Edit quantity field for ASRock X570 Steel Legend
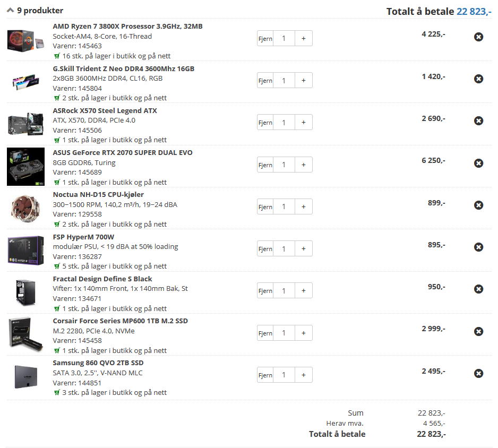The width and height of the screenshot is (498, 448). 284,122
